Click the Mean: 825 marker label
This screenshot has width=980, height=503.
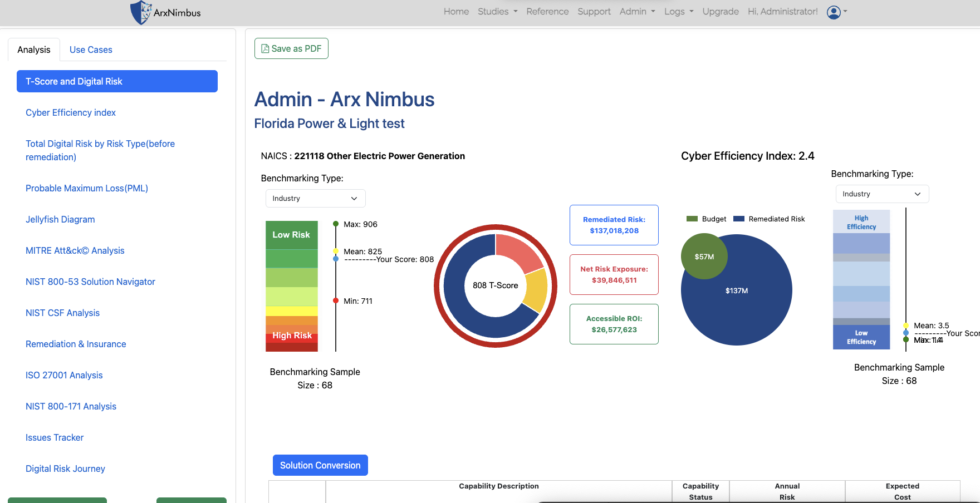coord(362,251)
